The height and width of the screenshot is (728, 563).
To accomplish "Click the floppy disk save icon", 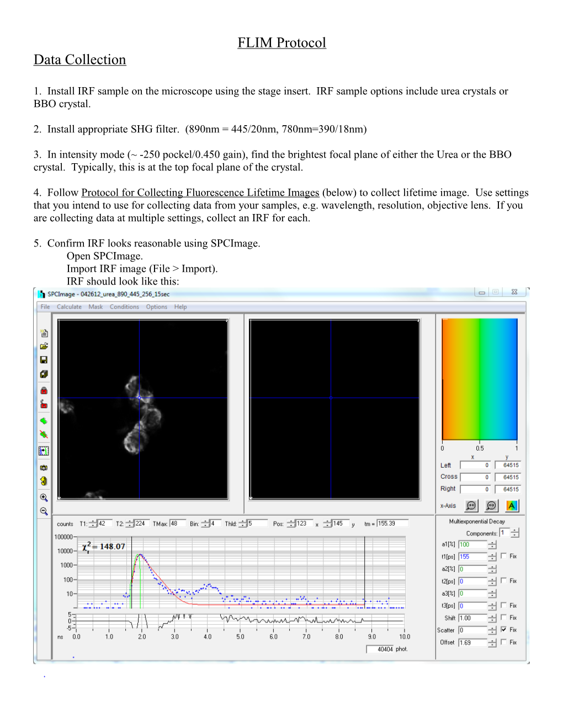I will pyautogui.click(x=44, y=360).
